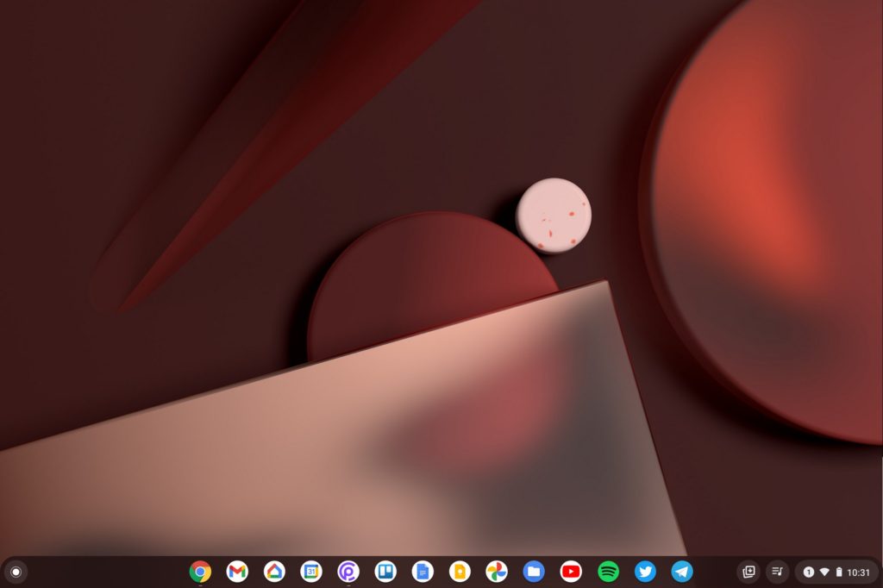Click the Wi-Fi status icon
This screenshot has width=883, height=588.
(x=824, y=572)
